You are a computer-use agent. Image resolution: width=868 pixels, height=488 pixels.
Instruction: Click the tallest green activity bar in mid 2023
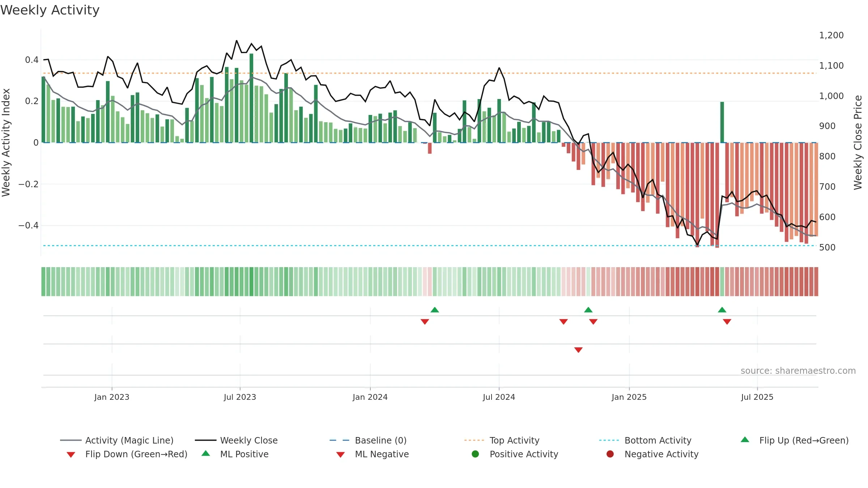click(x=251, y=98)
